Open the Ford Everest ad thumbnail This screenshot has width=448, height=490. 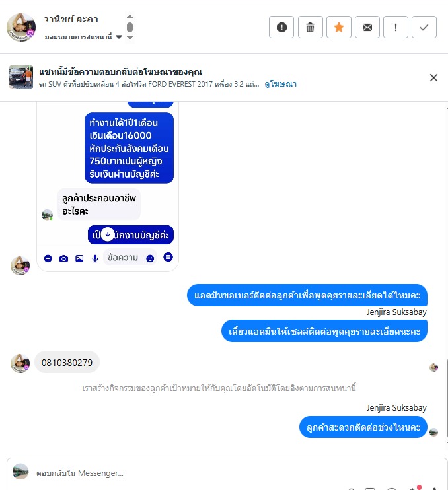[21, 77]
